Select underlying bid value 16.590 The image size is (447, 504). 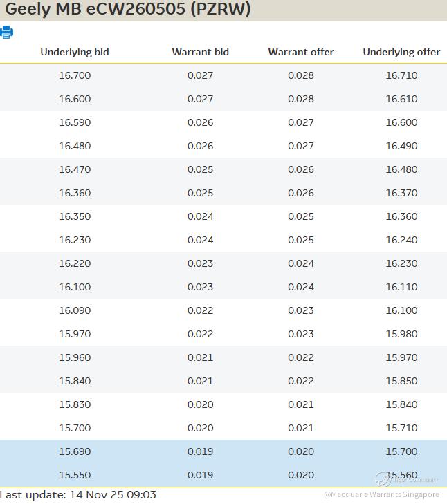[75, 122]
